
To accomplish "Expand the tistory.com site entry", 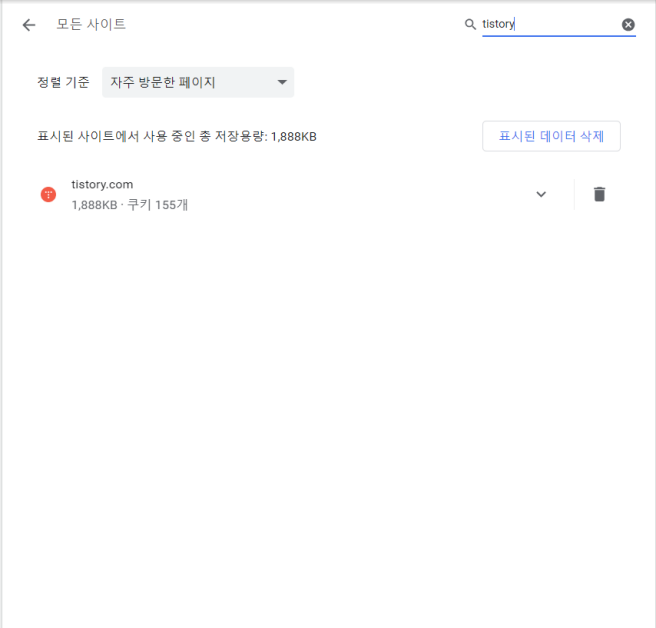I will point(541,194).
